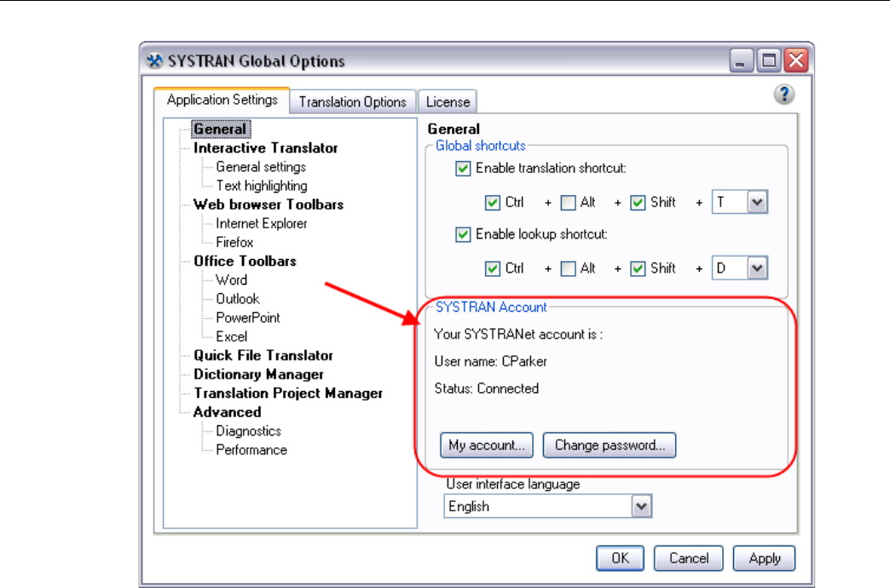The height and width of the screenshot is (588, 890).
Task: Toggle Alt checkbox for translation shortcut
Action: [x=568, y=203]
